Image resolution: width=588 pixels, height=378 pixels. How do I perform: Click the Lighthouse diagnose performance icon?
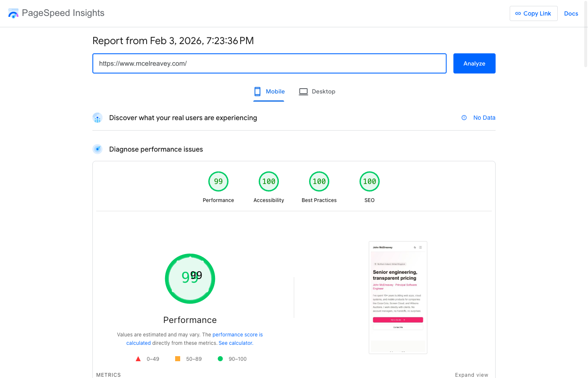97,149
